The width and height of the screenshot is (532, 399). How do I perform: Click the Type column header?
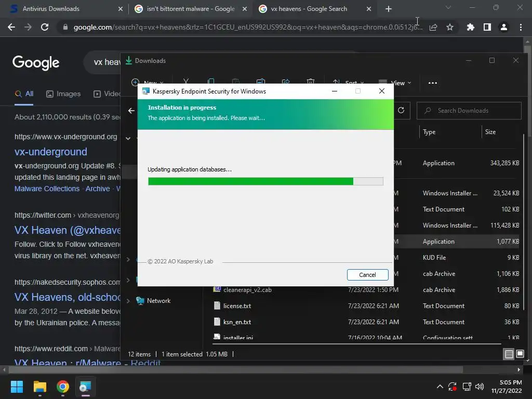pyautogui.click(x=429, y=132)
